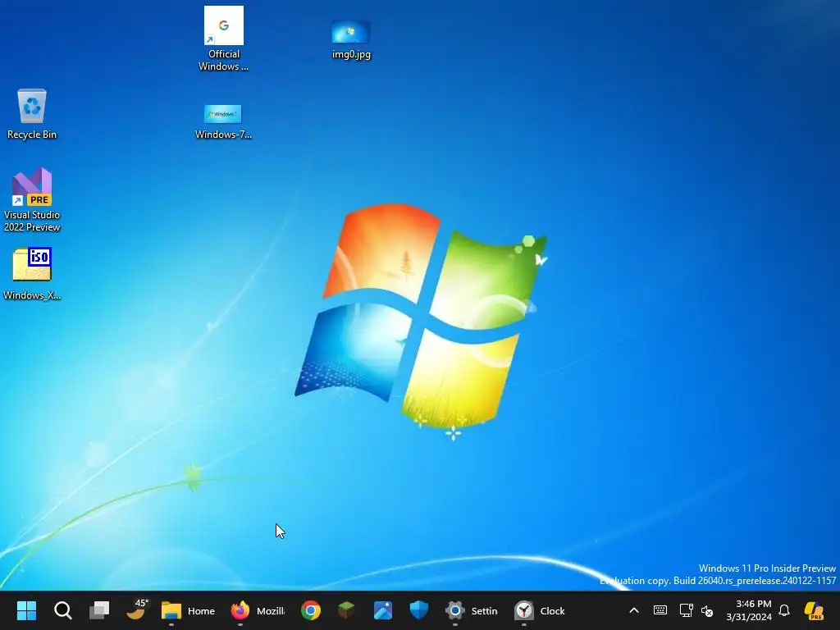Open the Minecraft grass block icon

pos(347,610)
